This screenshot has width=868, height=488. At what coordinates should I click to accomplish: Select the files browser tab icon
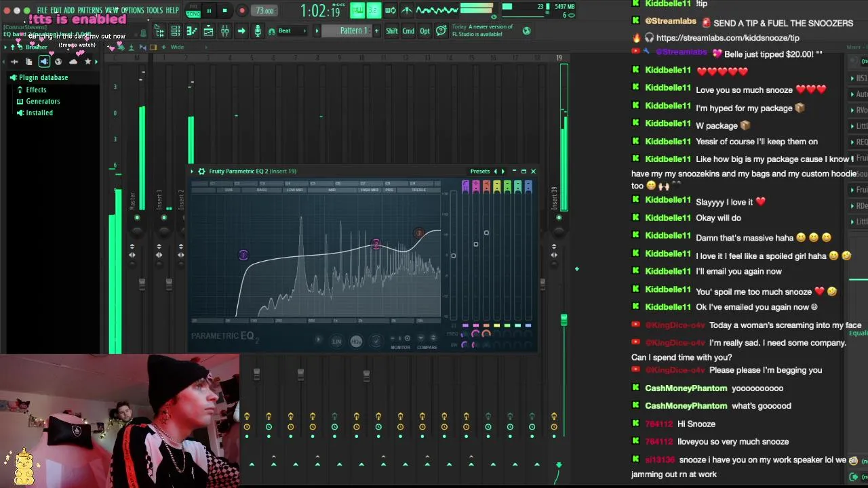coord(29,62)
